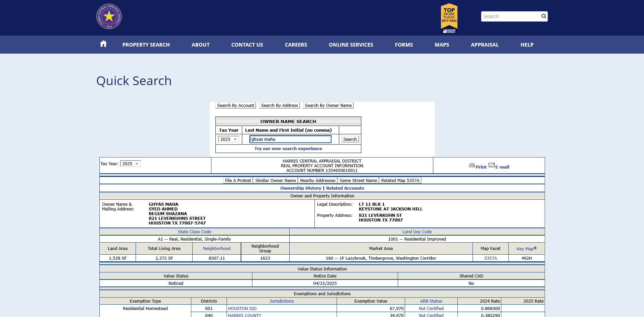Image resolution: width=644 pixels, height=317 pixels.
Task: Open the Land Use Code link
Action: [x=417, y=232]
